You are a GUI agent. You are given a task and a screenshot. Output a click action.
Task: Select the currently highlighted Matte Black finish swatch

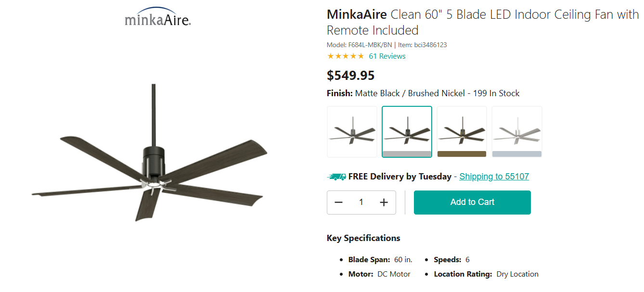(407, 131)
